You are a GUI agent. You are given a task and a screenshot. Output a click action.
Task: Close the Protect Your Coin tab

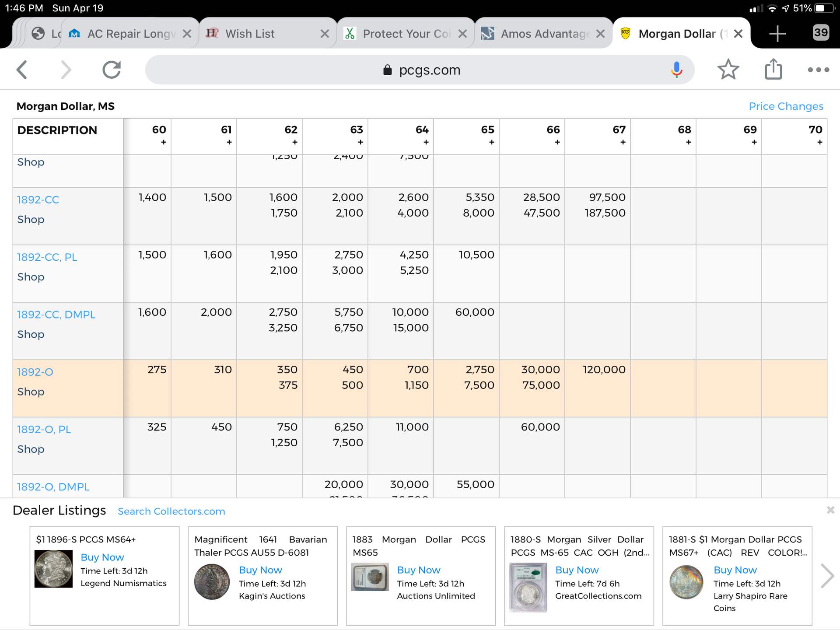[x=462, y=34]
